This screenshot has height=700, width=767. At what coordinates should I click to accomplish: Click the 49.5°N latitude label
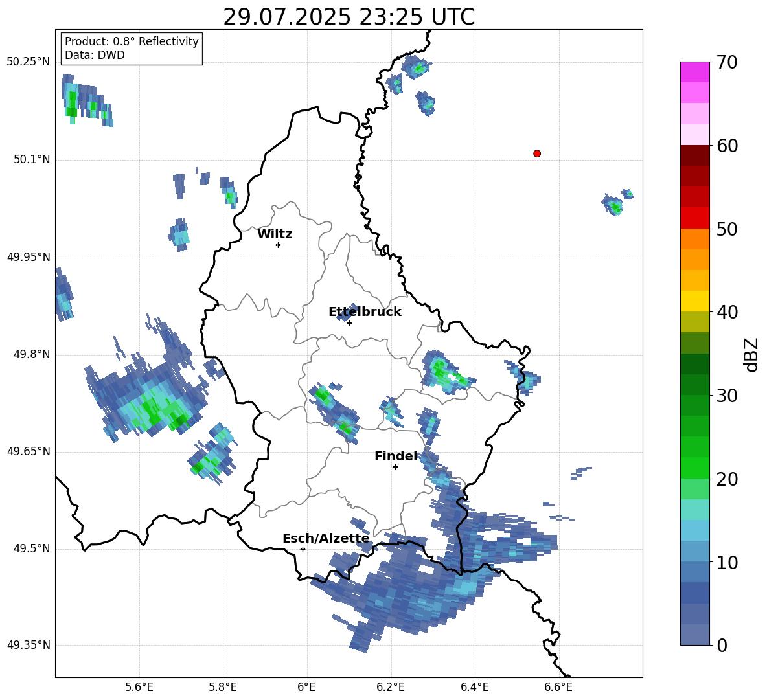click(32, 548)
